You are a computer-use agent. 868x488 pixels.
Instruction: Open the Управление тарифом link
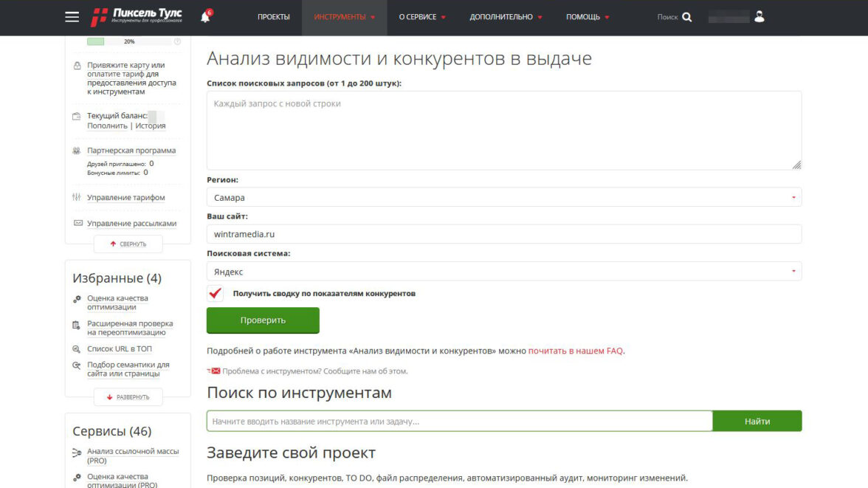[125, 197]
